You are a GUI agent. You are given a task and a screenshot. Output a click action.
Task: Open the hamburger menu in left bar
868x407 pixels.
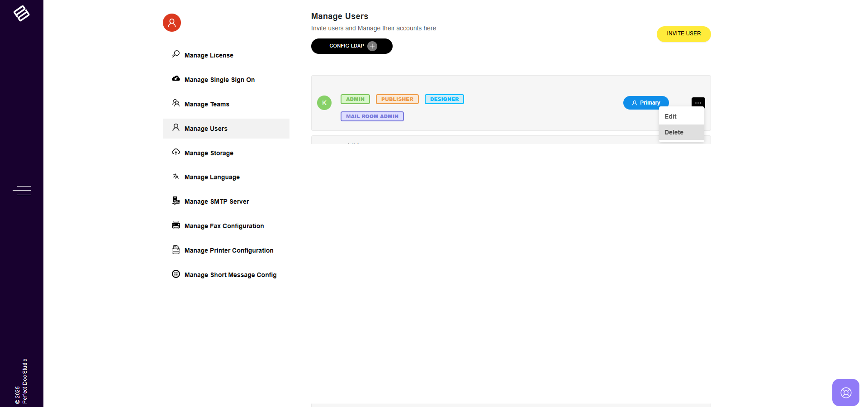coord(22,191)
